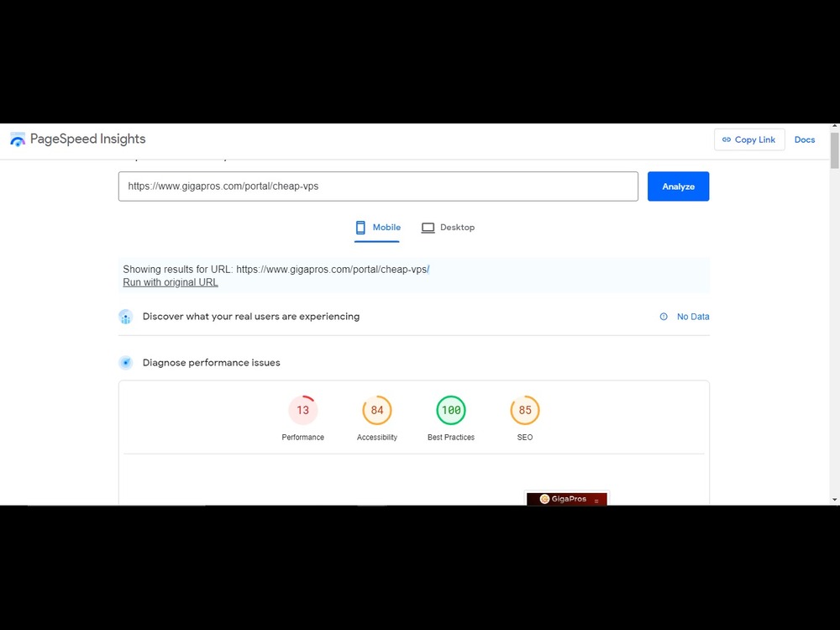Select the Best Practices score gauge 100

tap(451, 411)
